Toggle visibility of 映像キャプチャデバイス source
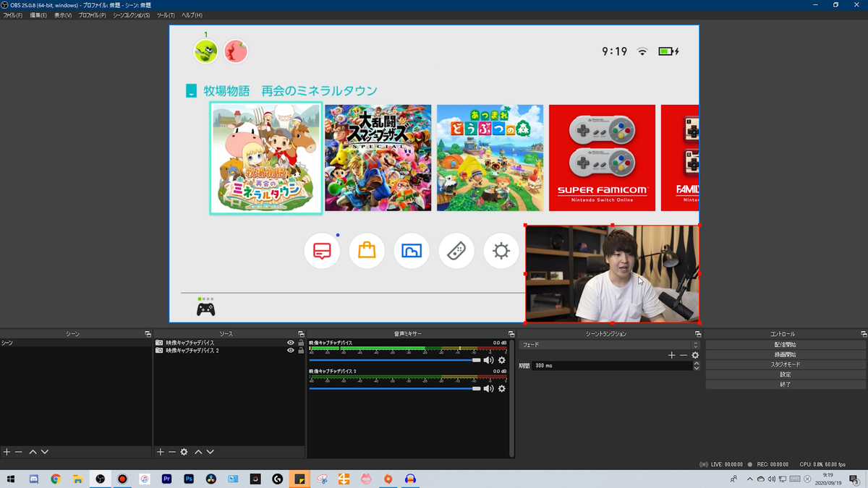Viewport: 868px width, 488px height. (x=291, y=343)
